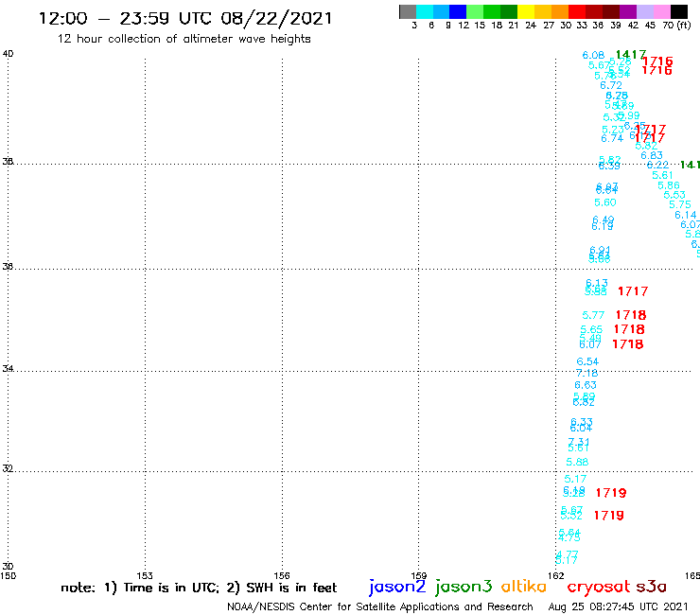This screenshot has height=615, width=700.
Task: Pick the yellow swatch in the color scale
Action: (x=526, y=11)
